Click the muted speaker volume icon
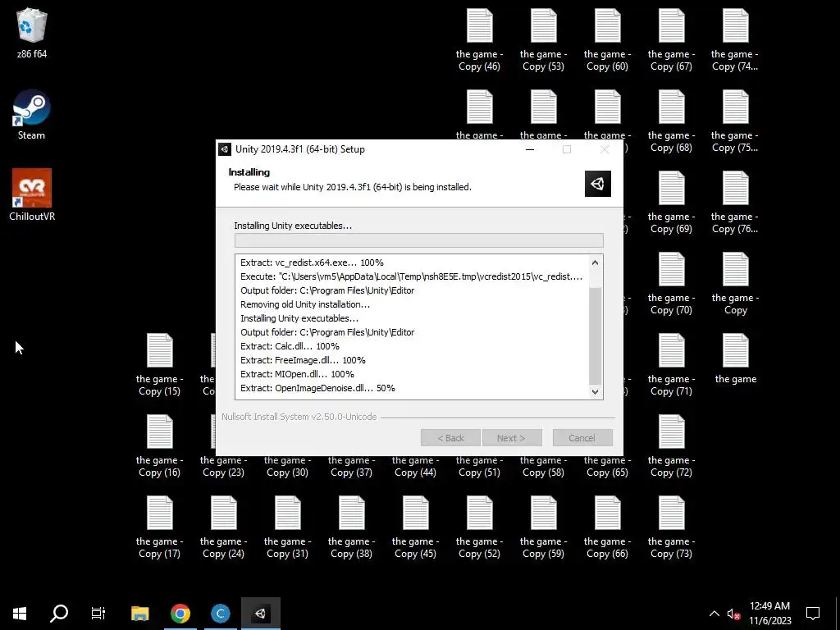The image size is (840, 630). tap(734, 614)
